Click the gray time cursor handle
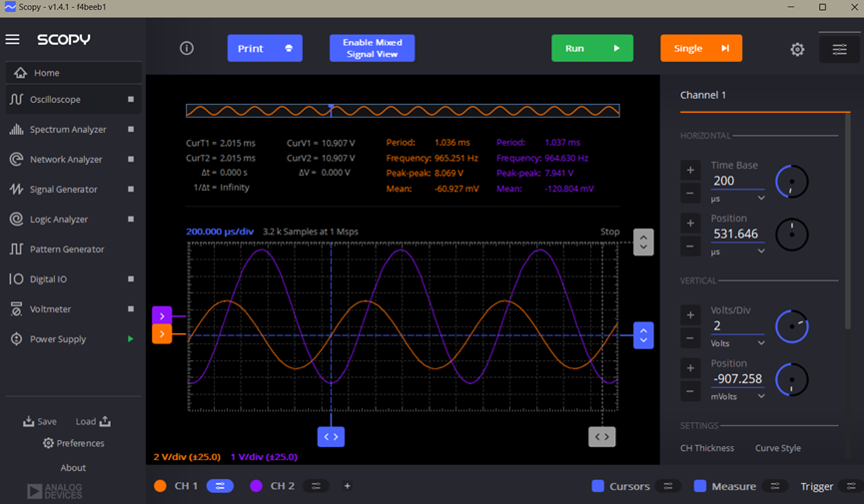Viewport: 864px width, 504px height. point(602,437)
